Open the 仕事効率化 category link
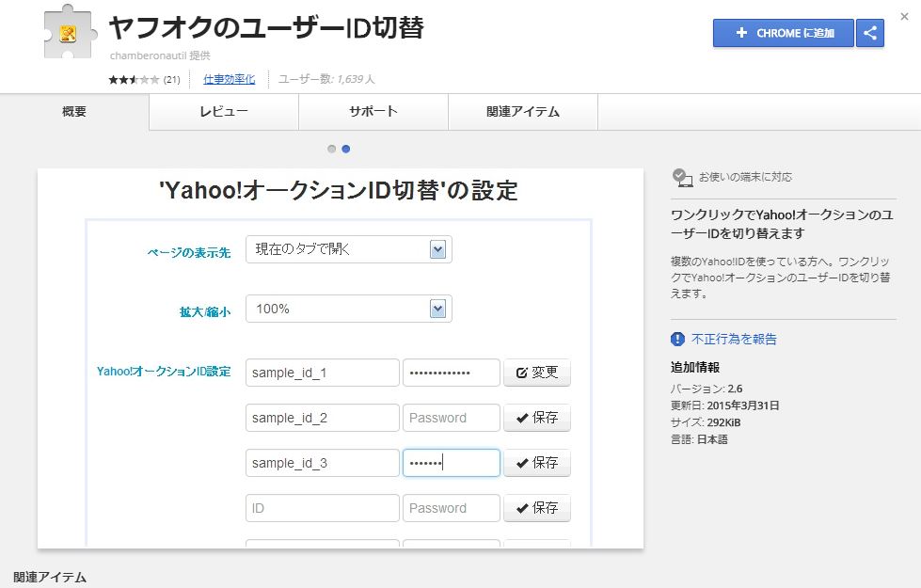Viewport: 921px width, 588px height. pos(230,79)
